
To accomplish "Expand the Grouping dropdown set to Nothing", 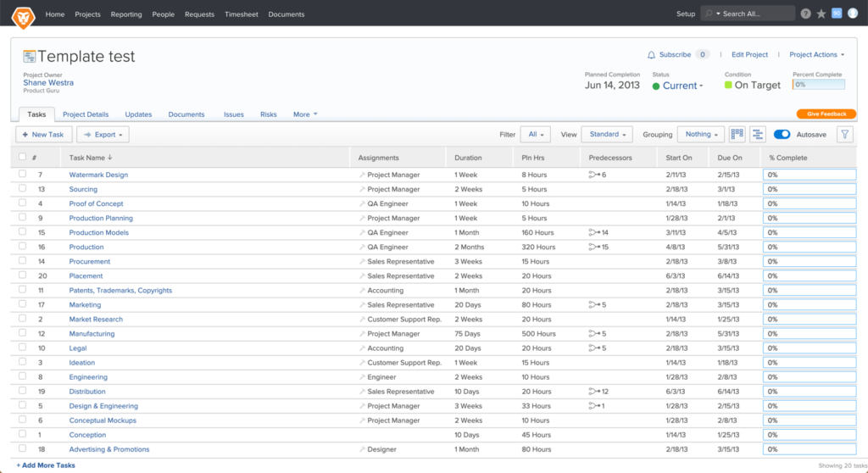I will coord(700,135).
